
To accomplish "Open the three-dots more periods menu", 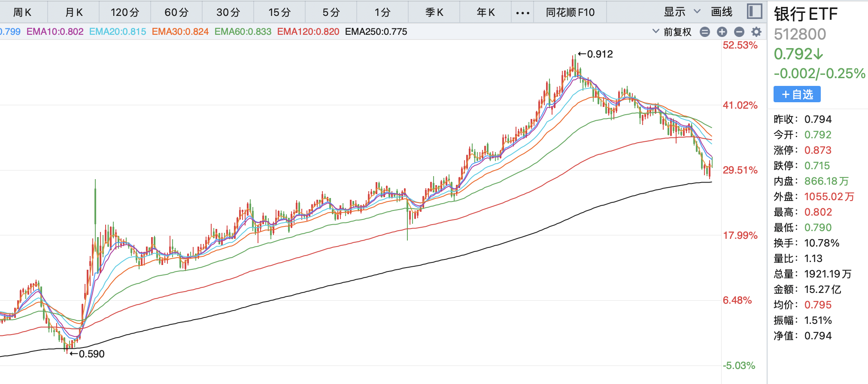I will [x=522, y=12].
